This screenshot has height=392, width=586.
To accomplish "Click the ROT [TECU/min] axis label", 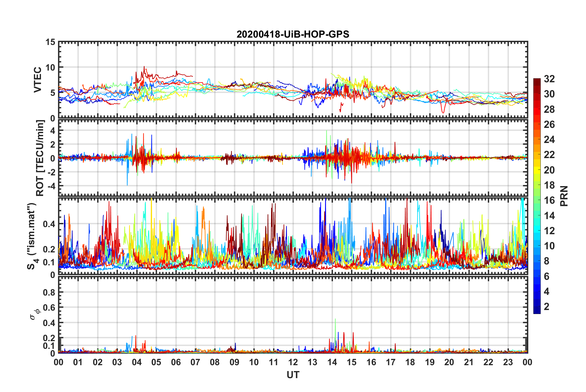I will pyautogui.click(x=40, y=158).
